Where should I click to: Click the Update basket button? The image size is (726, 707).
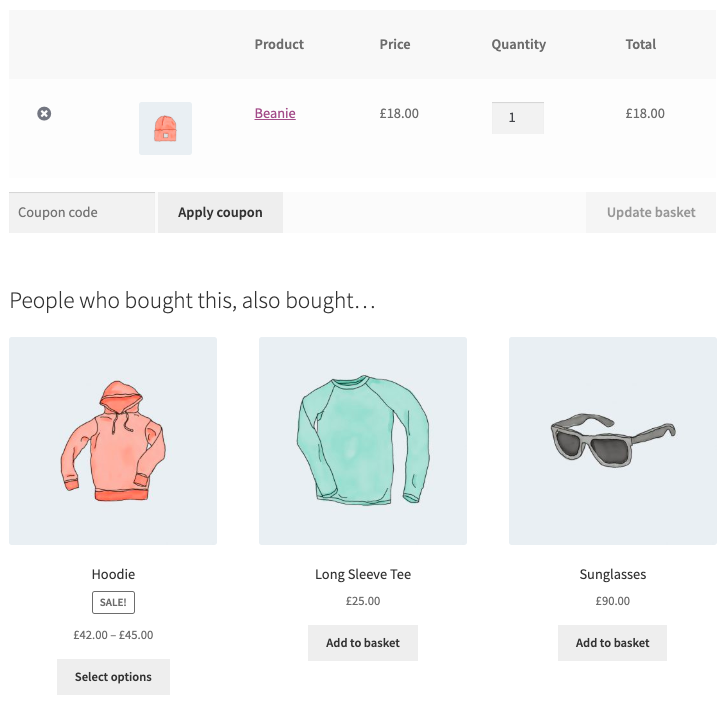650,212
